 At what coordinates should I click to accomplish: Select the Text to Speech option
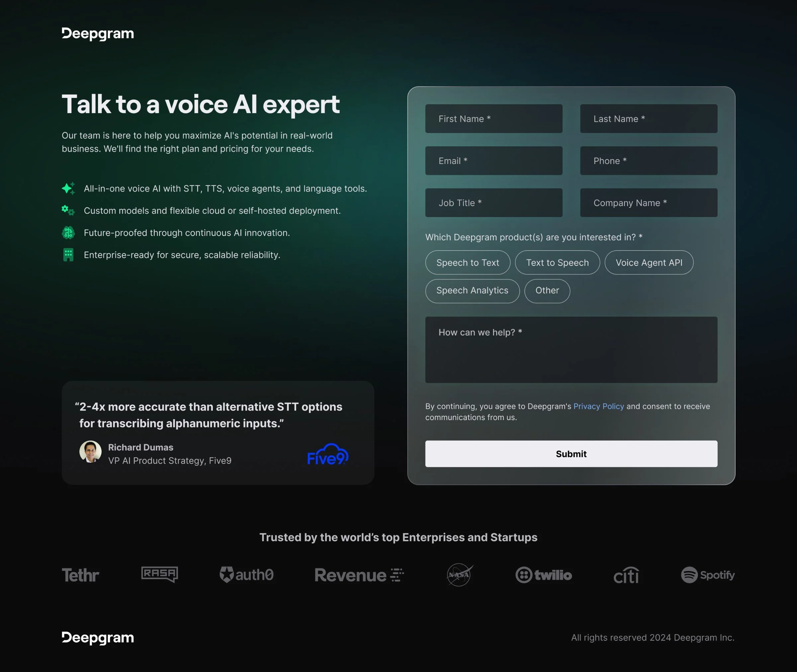[557, 262]
